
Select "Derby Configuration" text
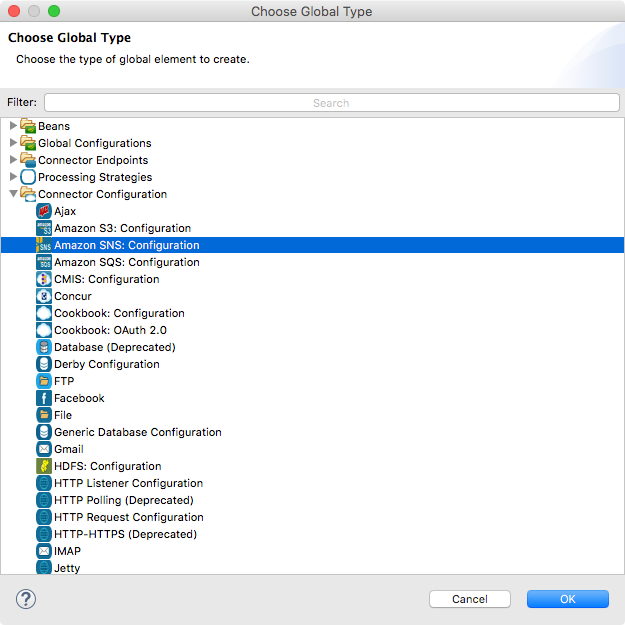(x=107, y=364)
